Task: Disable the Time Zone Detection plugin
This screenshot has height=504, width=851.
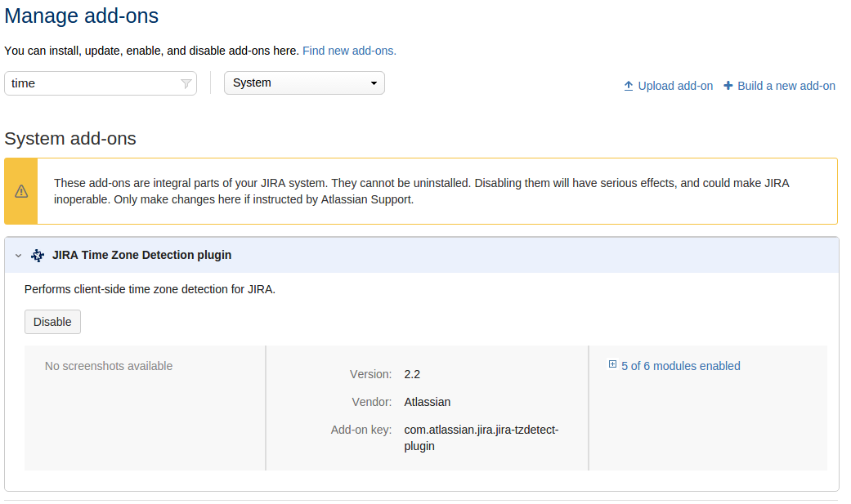Action: pos(52,322)
